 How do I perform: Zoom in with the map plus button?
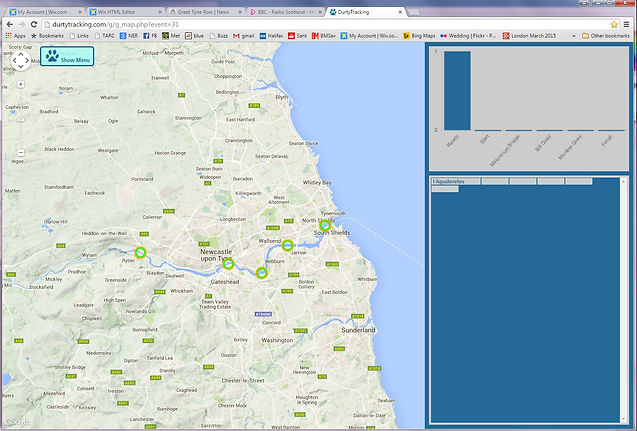coord(21,84)
